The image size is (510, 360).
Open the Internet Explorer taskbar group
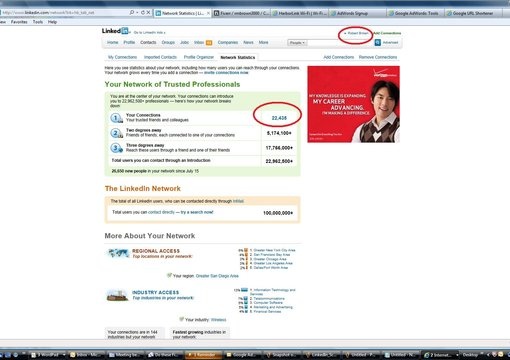tap(440, 355)
